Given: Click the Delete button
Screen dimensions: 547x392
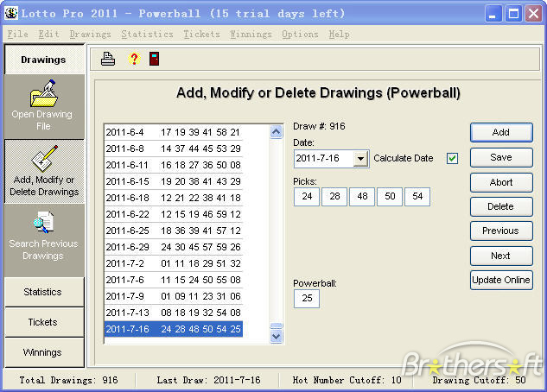Looking at the screenshot, I should point(501,206).
